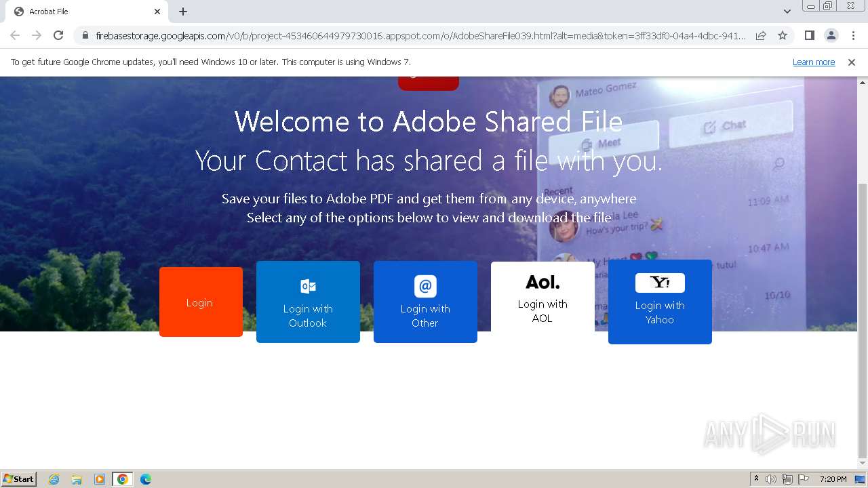868x488 pixels.
Task: Click the Show desktop button
Action: click(x=861, y=479)
